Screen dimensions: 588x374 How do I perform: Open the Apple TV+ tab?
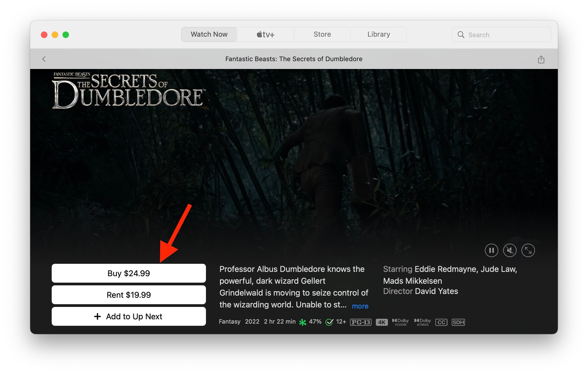265,34
